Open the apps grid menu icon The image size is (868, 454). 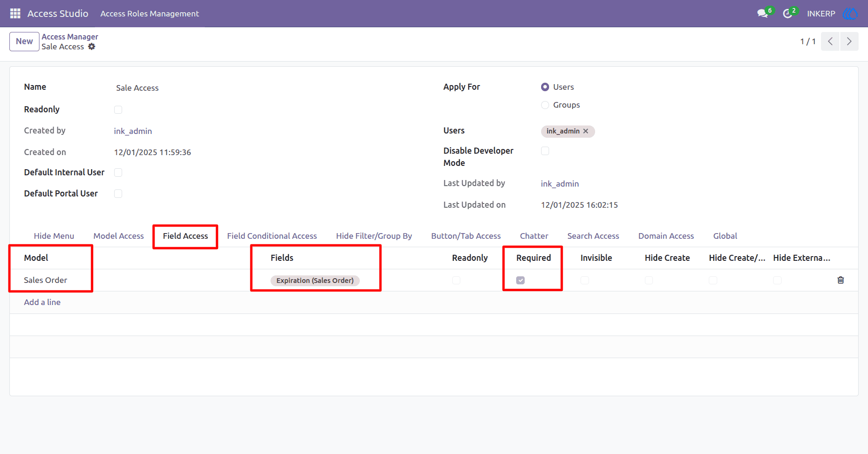coord(15,14)
